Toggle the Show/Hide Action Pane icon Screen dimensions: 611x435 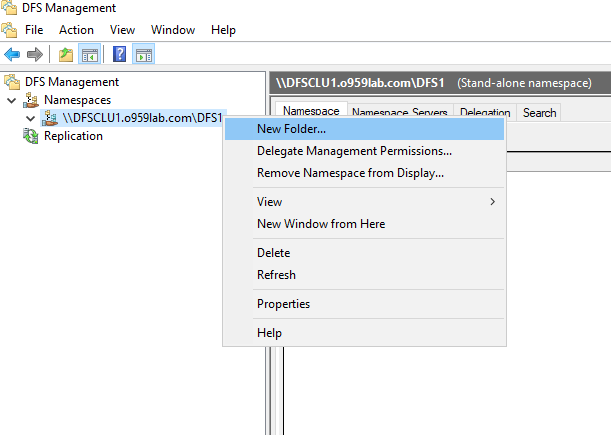(x=144, y=54)
